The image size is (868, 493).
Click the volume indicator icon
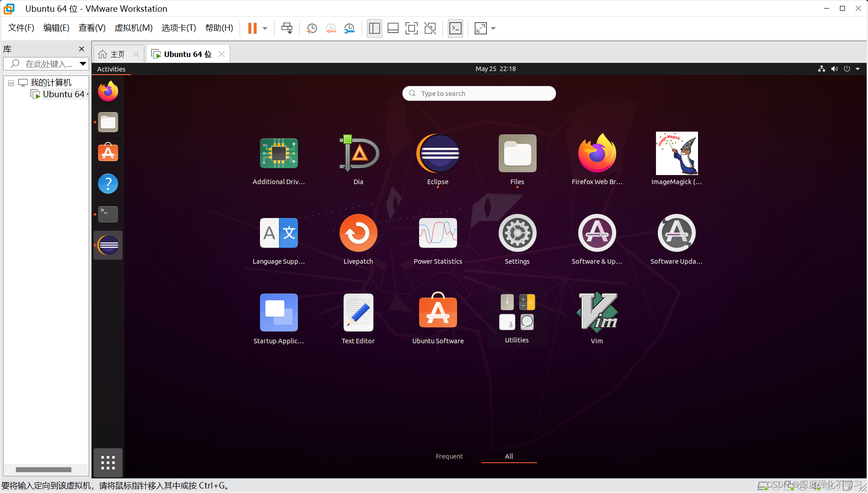click(x=834, y=69)
